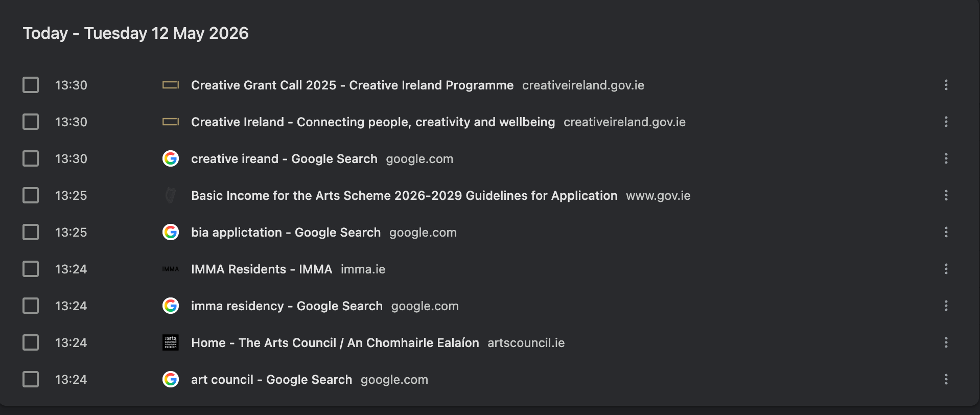This screenshot has height=415, width=980.
Task: Click the Google favicon beside art council search
Action: [171, 379]
